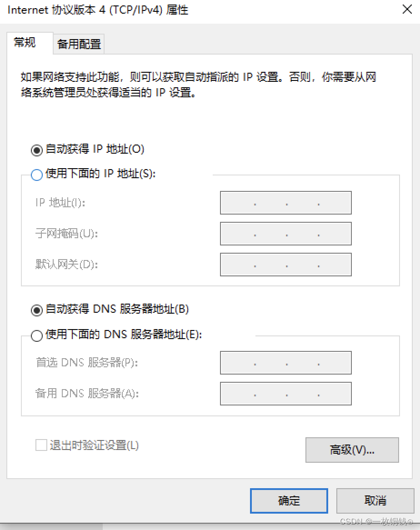The width and height of the screenshot is (420, 530).
Task: Click the 确定 button
Action: tap(289, 500)
